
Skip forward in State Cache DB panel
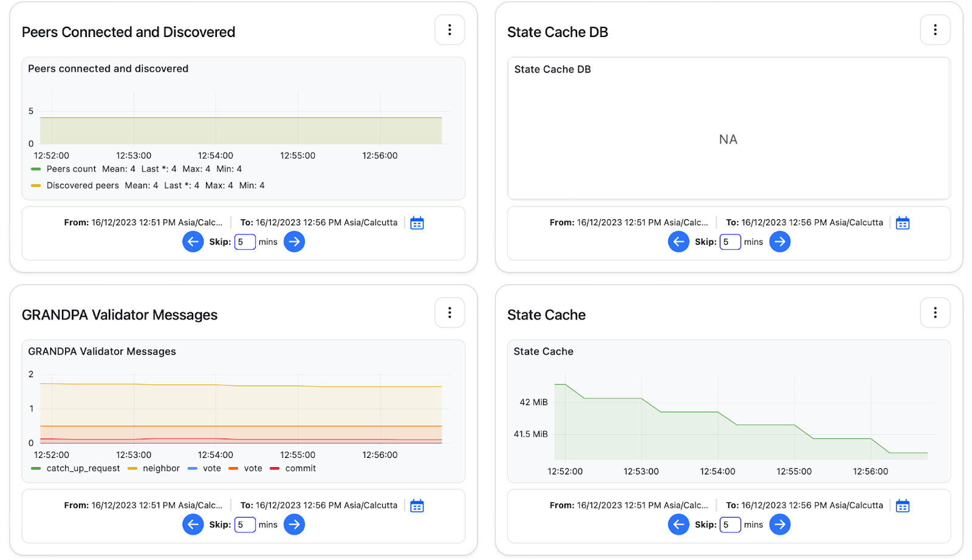[780, 242]
